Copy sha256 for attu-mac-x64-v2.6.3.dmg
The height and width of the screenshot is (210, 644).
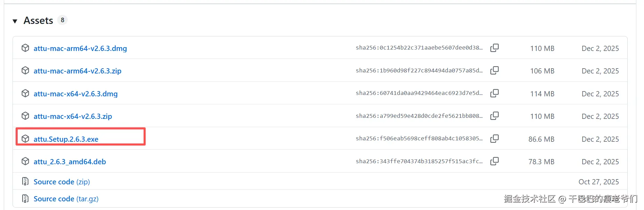pos(495,93)
